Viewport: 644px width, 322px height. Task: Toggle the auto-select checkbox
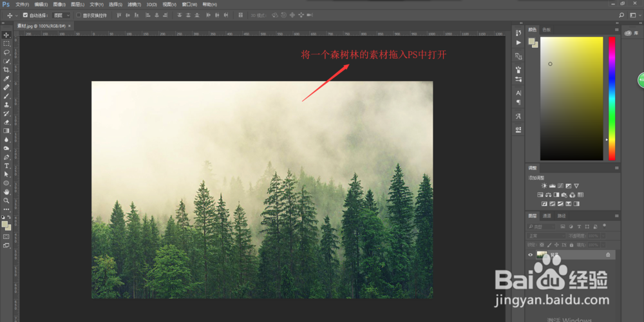(x=26, y=15)
